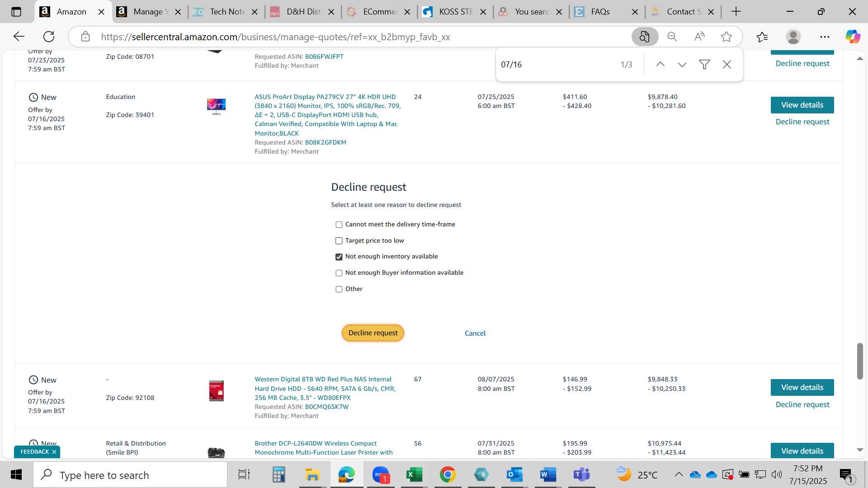Go to previous find result
Viewport: 868px width, 488px height.
click(660, 65)
